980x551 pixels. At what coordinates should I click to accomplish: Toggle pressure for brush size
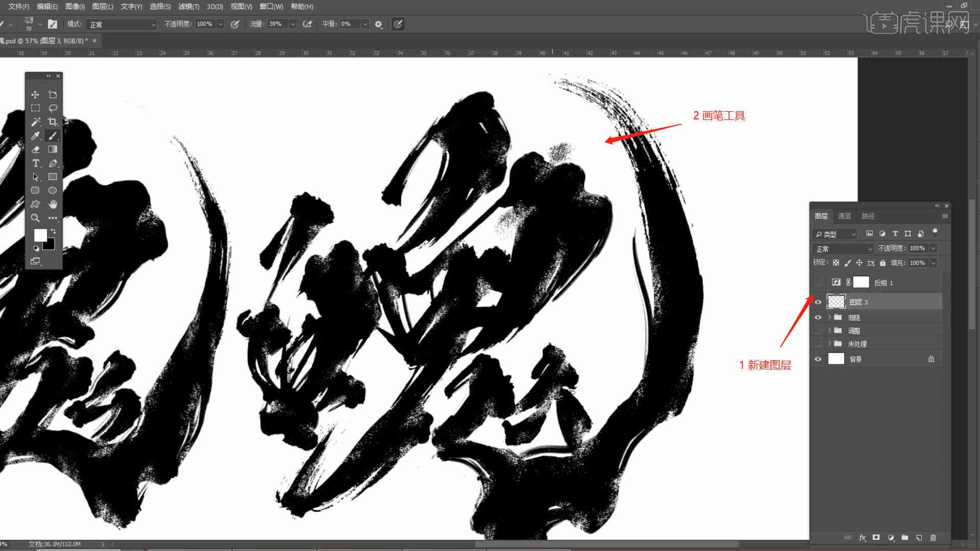coord(398,24)
